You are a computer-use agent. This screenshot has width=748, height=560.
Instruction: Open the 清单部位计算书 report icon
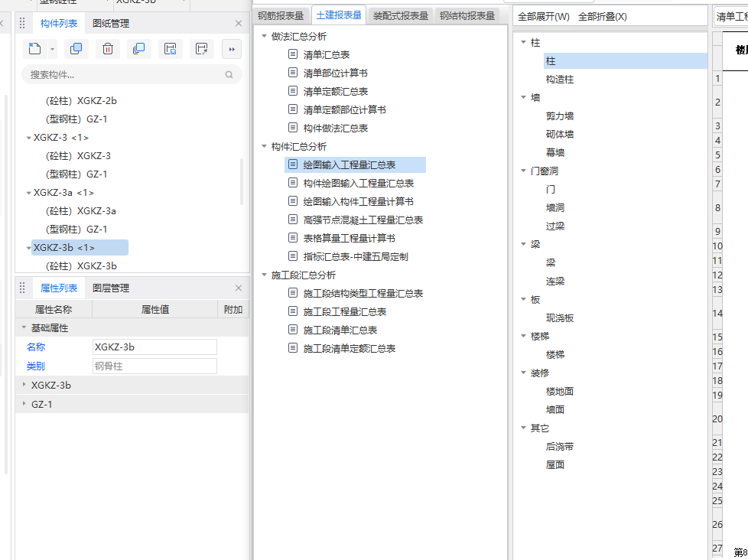[293, 73]
